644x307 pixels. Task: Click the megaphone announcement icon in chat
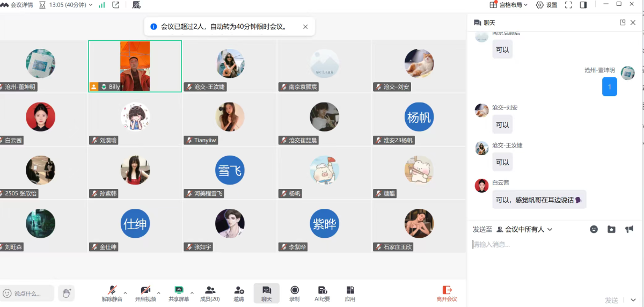(x=629, y=229)
